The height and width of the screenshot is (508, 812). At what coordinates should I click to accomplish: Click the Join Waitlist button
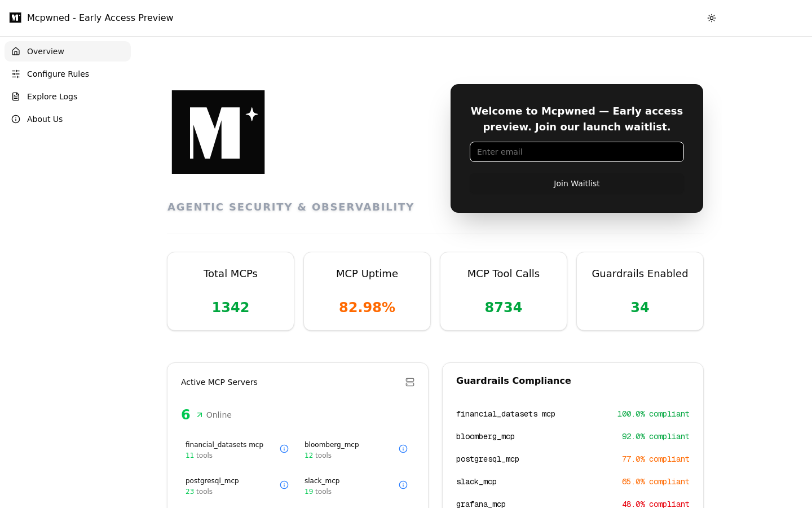(577, 183)
